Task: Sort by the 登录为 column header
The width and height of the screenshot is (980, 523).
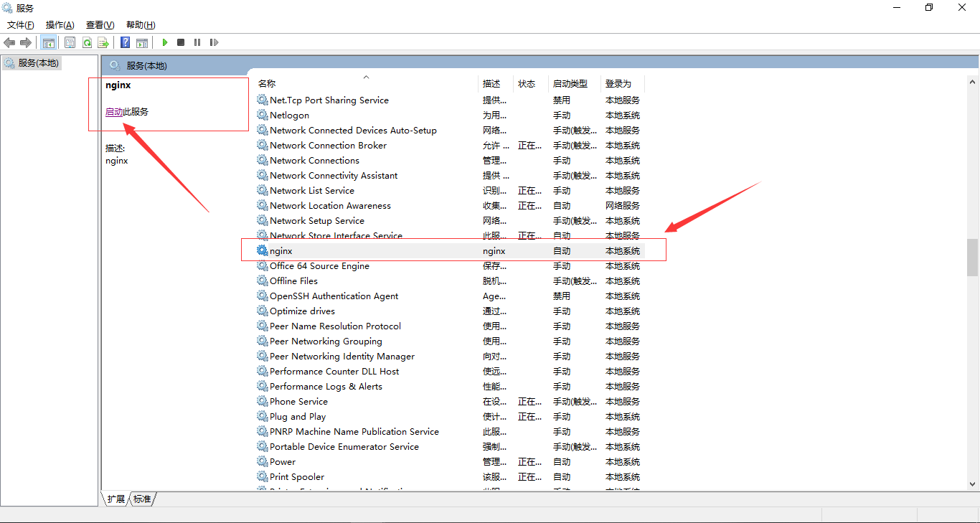Action: click(x=618, y=84)
